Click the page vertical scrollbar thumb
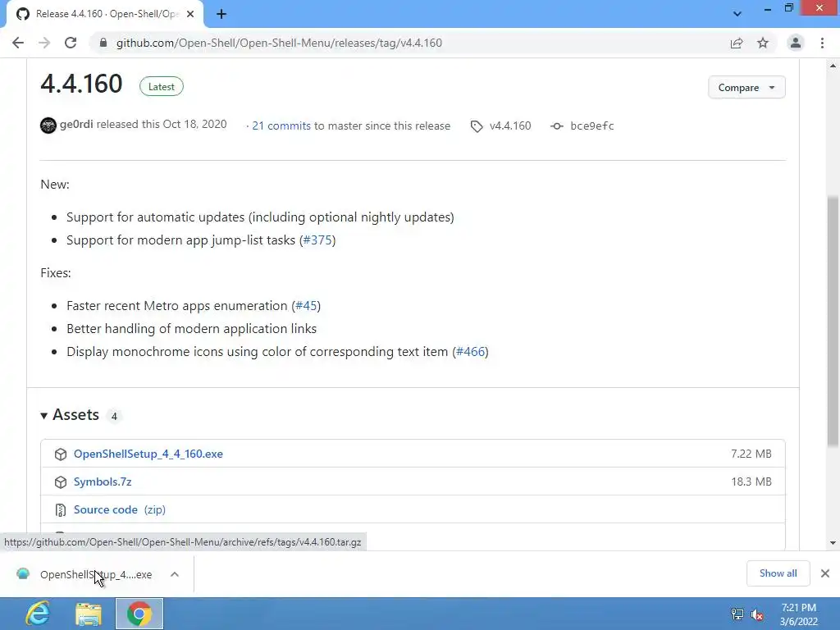The width and height of the screenshot is (840, 630). point(833,322)
